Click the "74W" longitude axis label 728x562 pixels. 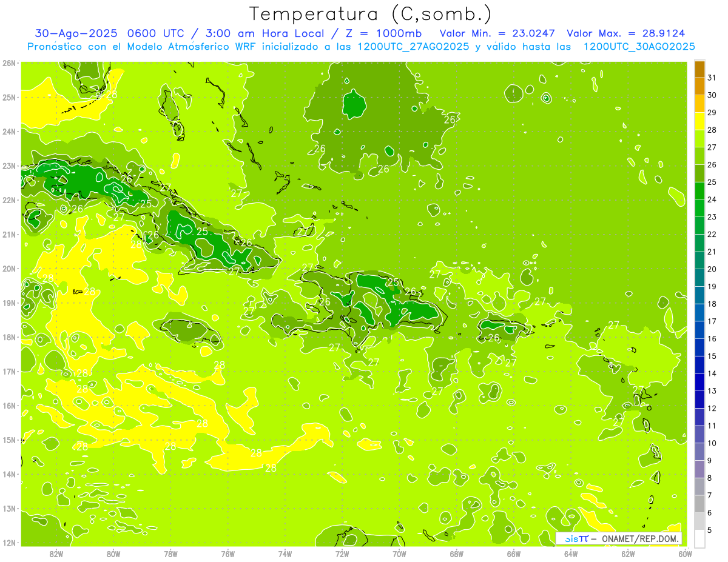point(285,554)
